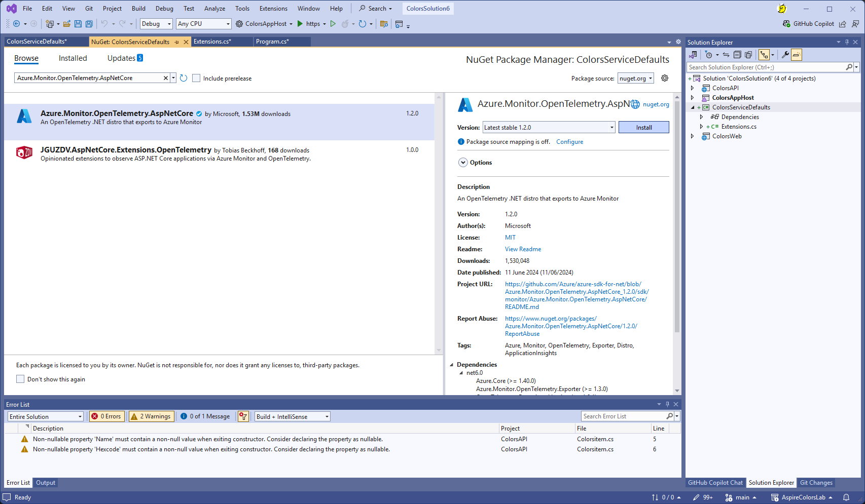Toggle the 2 Warnings filter button
Viewport: 865px width, 504px height.
151,416
